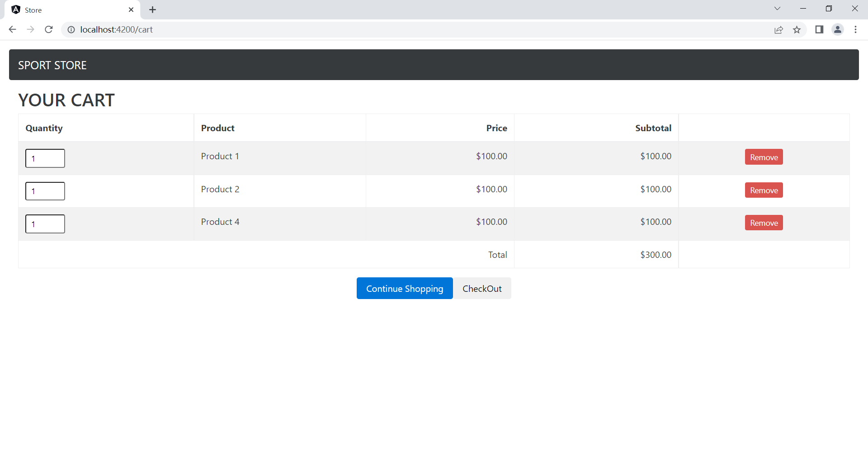Open the tab search dropdown
Image resolution: width=868 pixels, height=466 pixels.
[777, 9]
